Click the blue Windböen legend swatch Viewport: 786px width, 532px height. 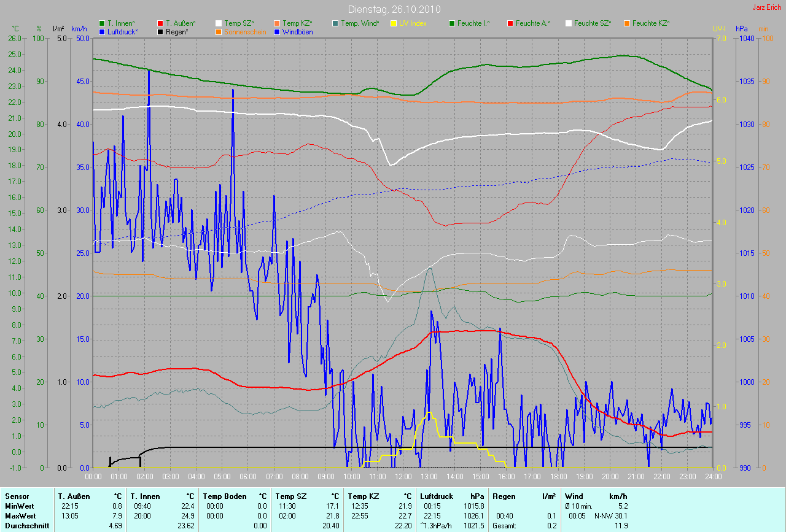coord(277,31)
